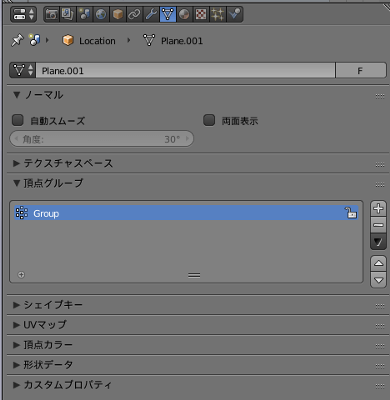390x400 pixels.
Task: Open the Object properties tab
Action: 118,14
